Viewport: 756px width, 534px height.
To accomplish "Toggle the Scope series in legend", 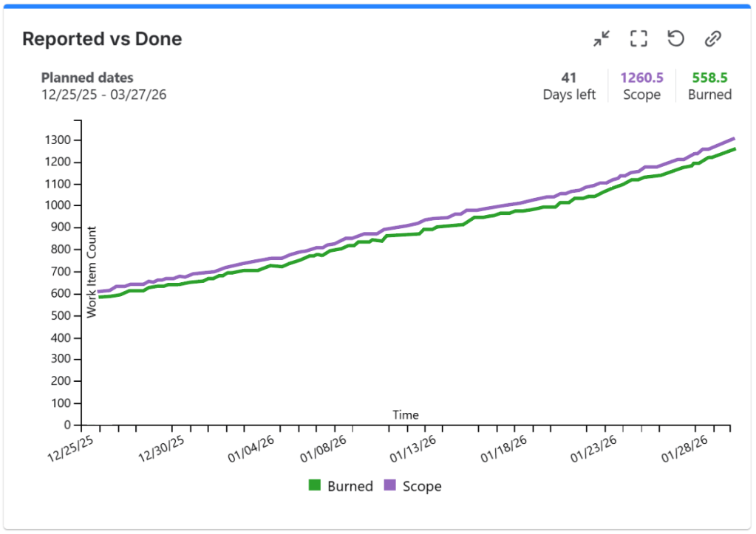I will point(421,486).
